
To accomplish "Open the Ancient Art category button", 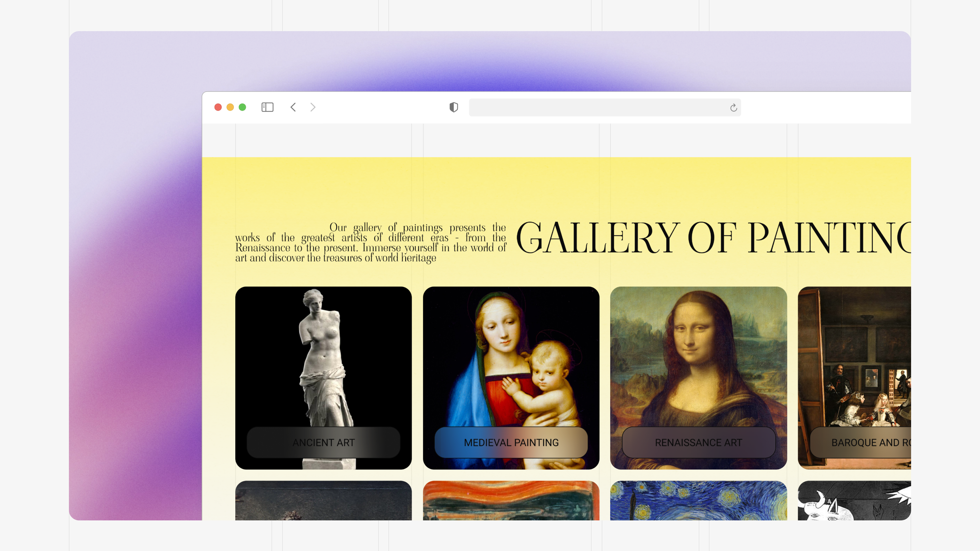I will (x=324, y=443).
